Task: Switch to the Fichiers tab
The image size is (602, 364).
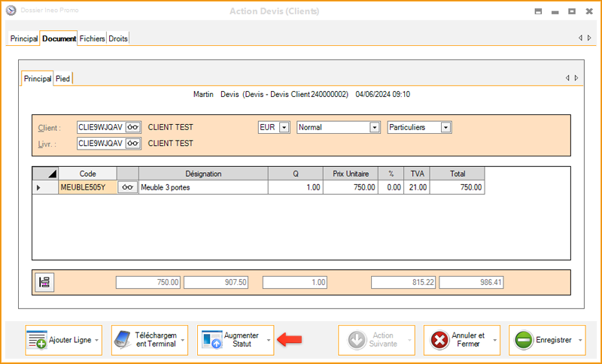Action: pos(93,38)
